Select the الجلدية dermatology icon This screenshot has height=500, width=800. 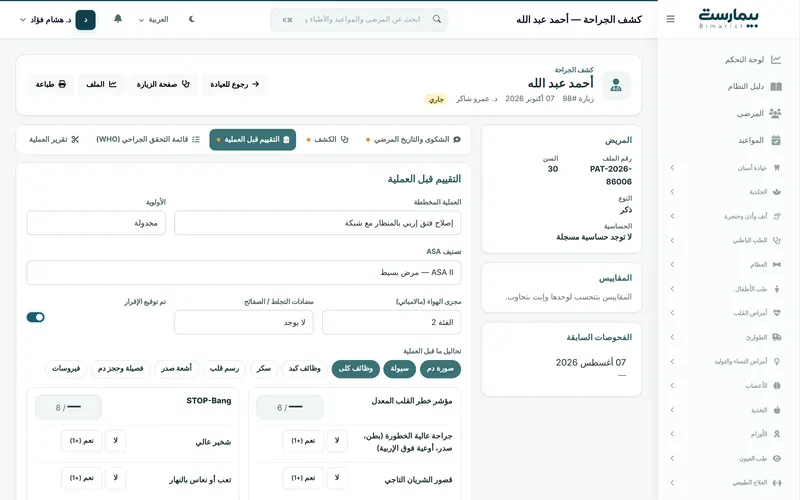777,192
